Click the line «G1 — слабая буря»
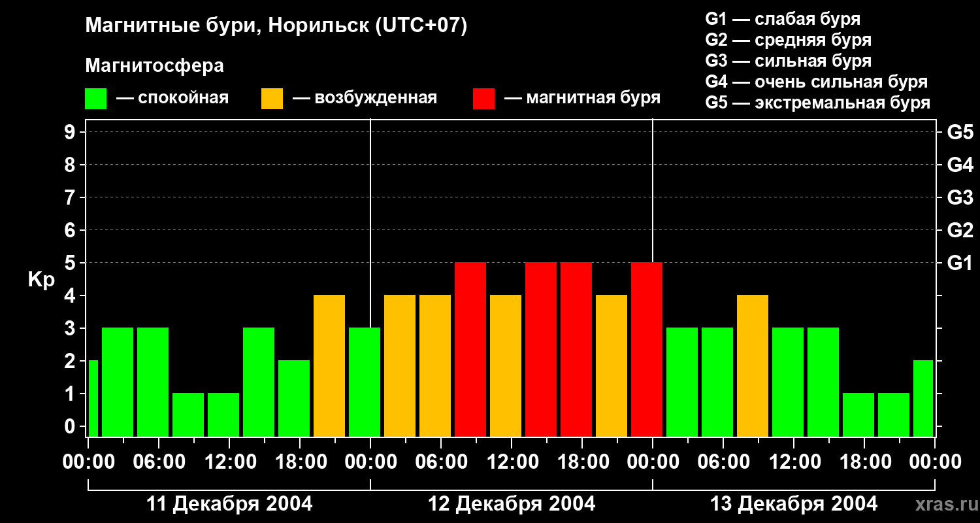980x523 pixels. [783, 19]
